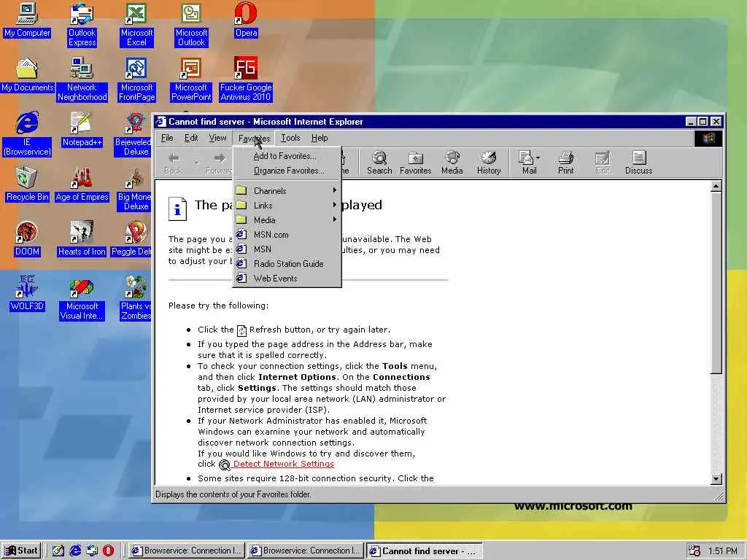This screenshot has height=560, width=747.
Task: Expand the Links favorites submenu
Action: [287, 205]
